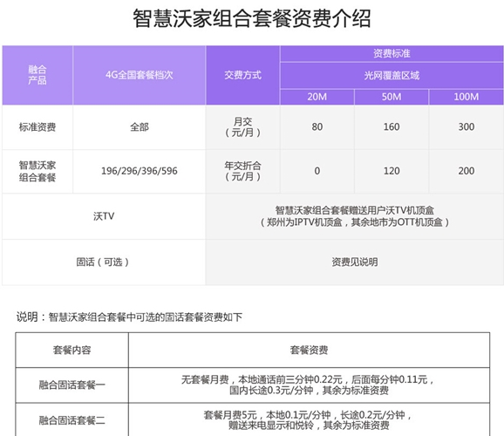Image resolution: width=504 pixels, height=436 pixels.
Task: Click the 资费见说明 cell
Action: 355,262
